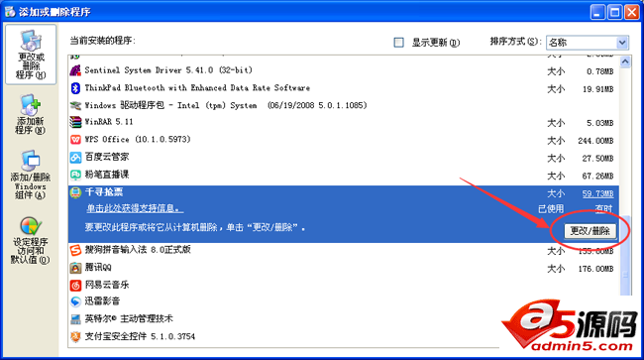The image size is (644, 360).
Task: Click the 19.91MB size value
Action: 597,89
